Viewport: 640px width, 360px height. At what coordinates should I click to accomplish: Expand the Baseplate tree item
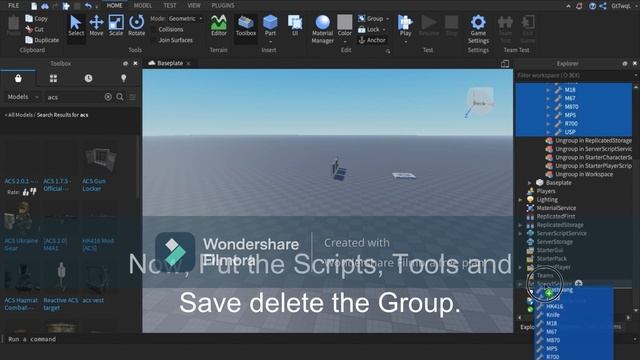click(529, 182)
